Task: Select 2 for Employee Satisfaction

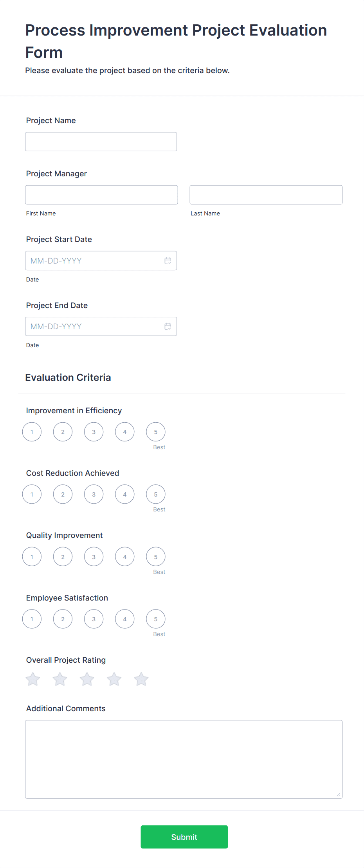Action: point(63,619)
